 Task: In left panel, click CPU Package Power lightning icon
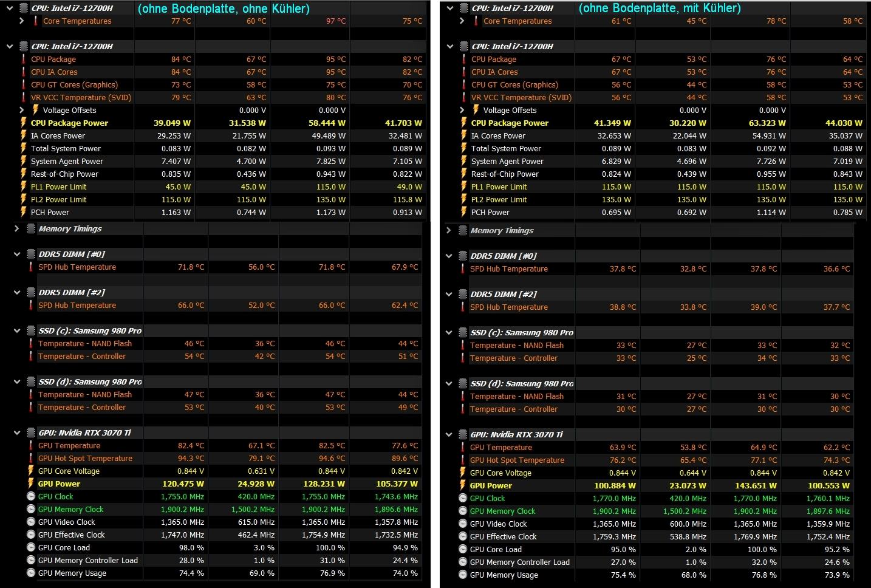click(x=24, y=123)
